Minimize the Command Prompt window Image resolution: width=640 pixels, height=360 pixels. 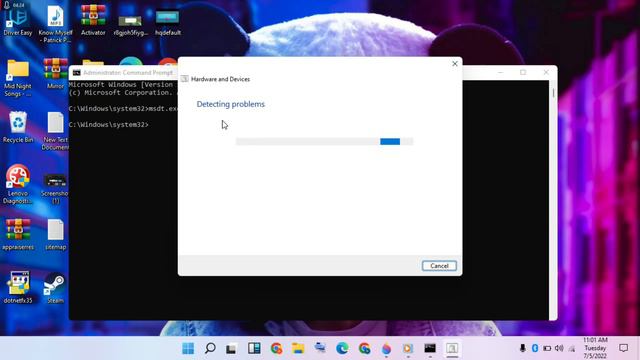tap(501, 72)
